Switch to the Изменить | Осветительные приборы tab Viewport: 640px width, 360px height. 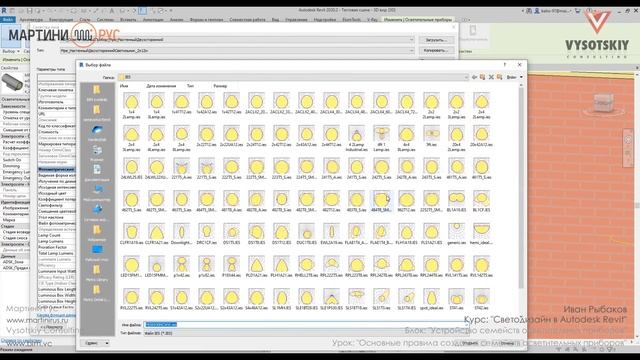pos(418,20)
